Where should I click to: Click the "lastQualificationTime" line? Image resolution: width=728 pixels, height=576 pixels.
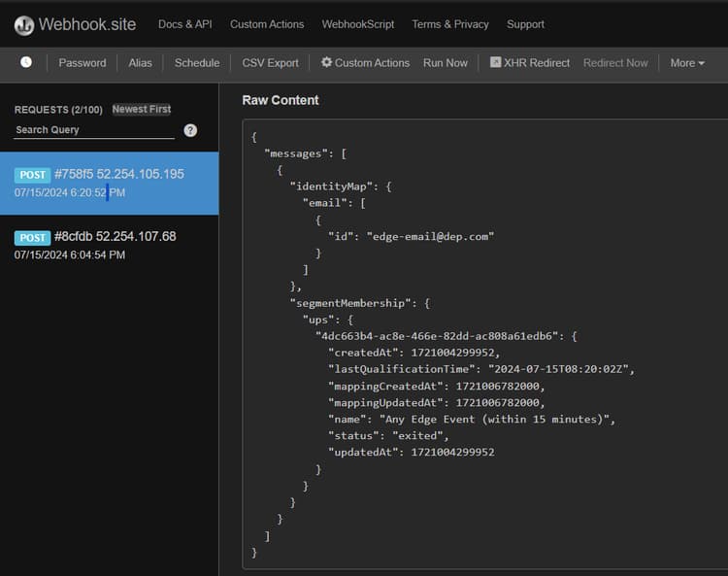pos(481,369)
